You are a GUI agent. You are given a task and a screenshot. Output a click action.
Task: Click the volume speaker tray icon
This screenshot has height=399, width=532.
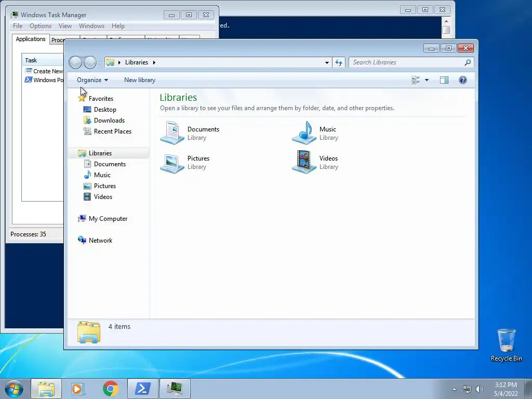tap(479, 390)
